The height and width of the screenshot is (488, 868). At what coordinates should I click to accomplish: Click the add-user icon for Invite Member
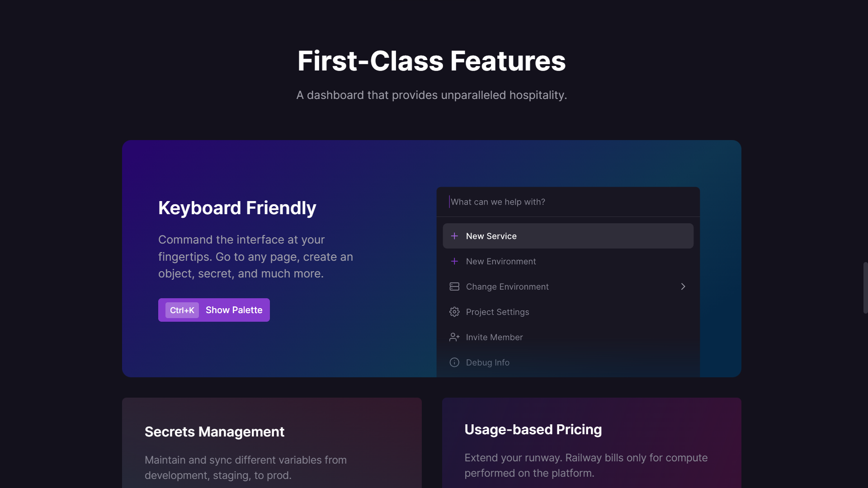pos(454,337)
